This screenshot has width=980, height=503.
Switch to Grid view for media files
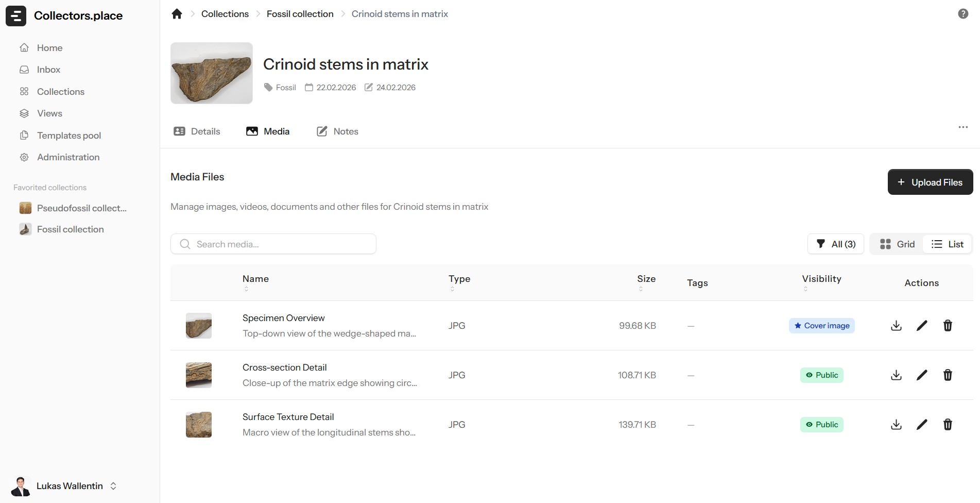coord(896,244)
